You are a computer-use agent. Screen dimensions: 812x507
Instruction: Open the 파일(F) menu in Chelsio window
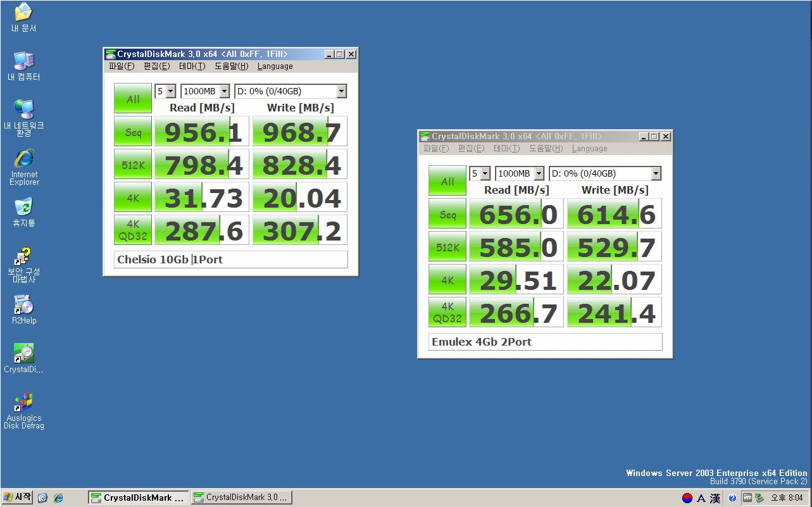[122, 66]
